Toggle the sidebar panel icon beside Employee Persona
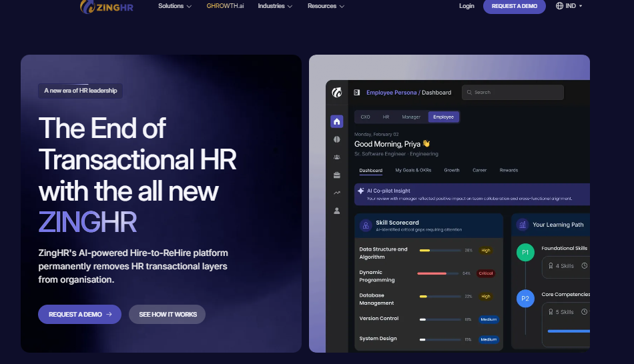Viewport: 634px width, 364px height. click(x=357, y=93)
